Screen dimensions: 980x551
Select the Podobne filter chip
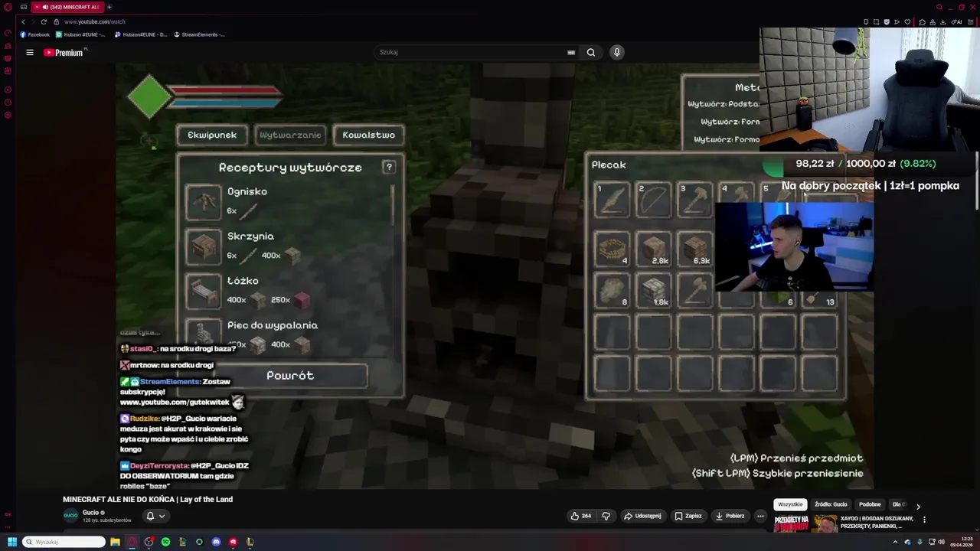pyautogui.click(x=870, y=504)
